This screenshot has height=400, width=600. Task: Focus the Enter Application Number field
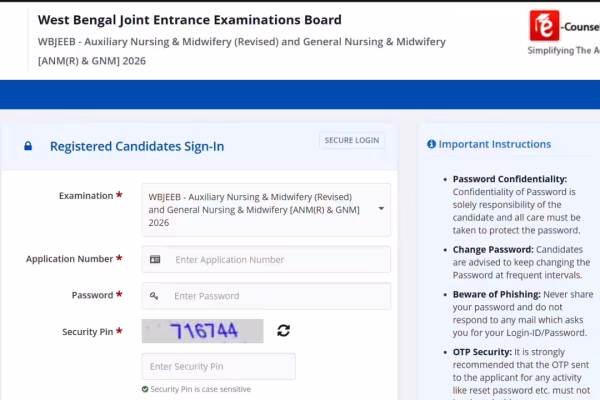pyautogui.click(x=266, y=260)
